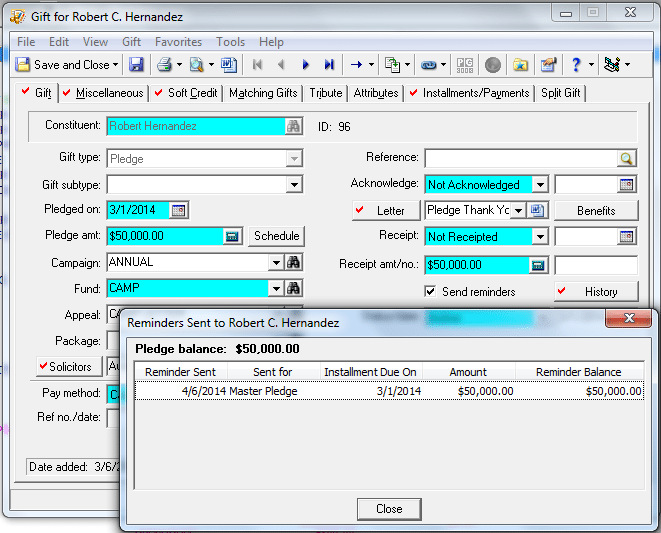Switch to the Soft Credit tab
The height and width of the screenshot is (533, 661).
coord(186,93)
